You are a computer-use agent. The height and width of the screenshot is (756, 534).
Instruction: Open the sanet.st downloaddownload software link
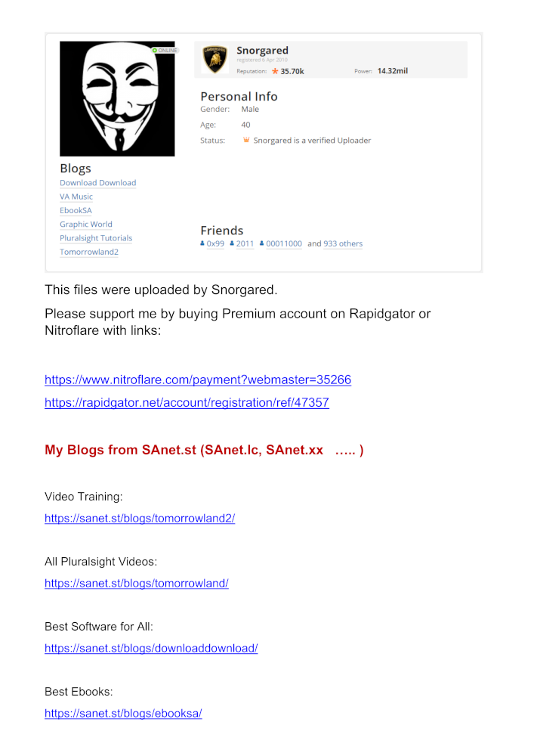coord(151,649)
